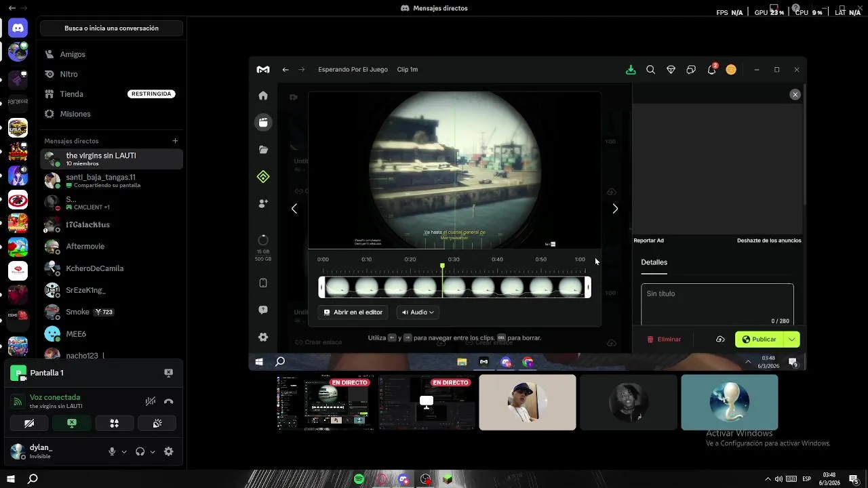Open Medal settings gear in sidebar
Viewport: 868px width, 488px height.
point(263,338)
